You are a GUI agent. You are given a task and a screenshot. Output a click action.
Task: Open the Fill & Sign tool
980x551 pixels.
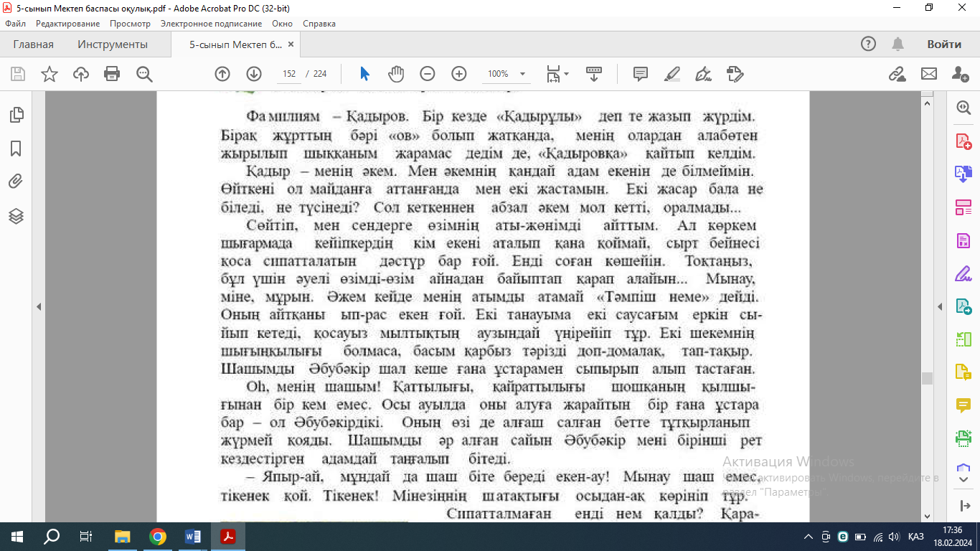pyautogui.click(x=963, y=273)
